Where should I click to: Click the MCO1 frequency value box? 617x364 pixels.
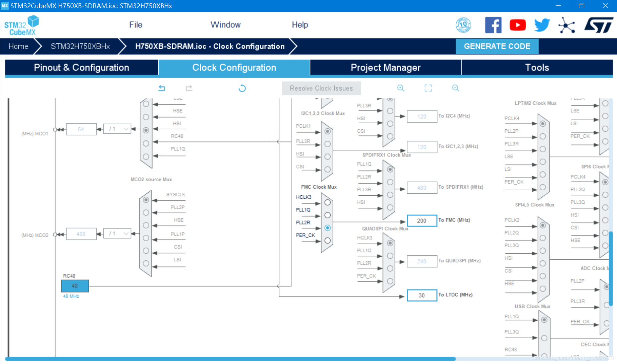pos(81,129)
